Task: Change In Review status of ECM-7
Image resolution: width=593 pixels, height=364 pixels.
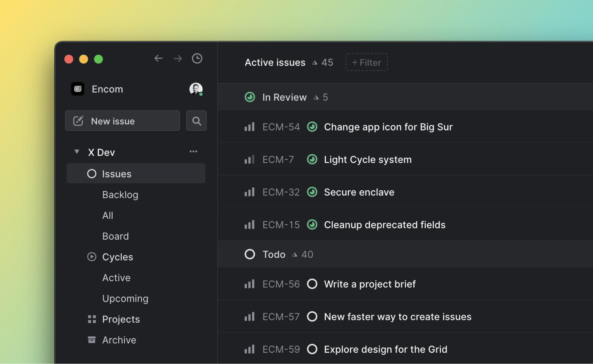Action: point(312,159)
